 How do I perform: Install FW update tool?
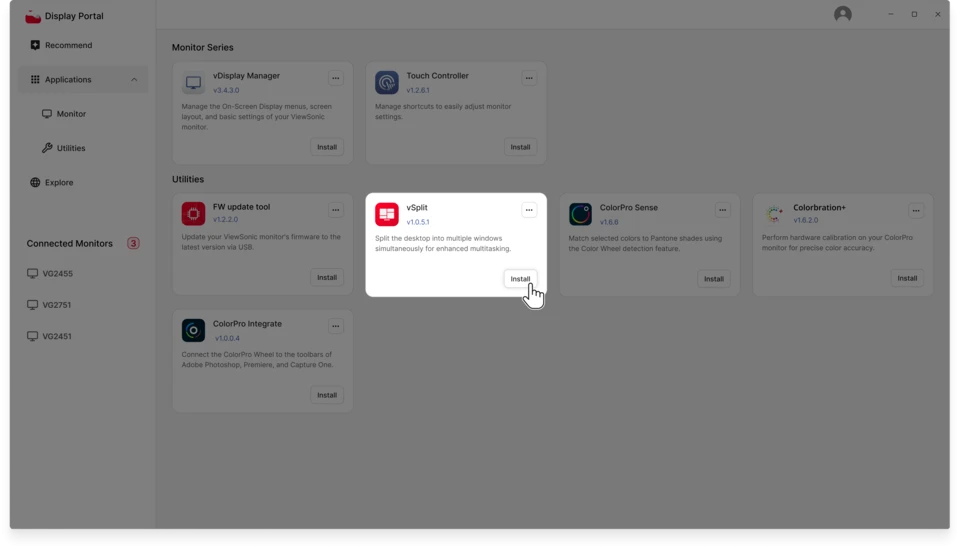327,277
